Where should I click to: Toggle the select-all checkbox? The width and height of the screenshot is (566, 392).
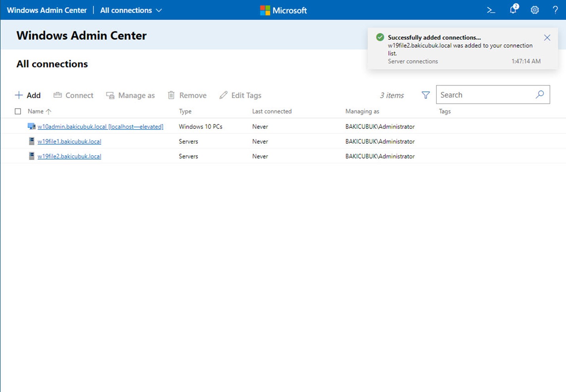point(18,111)
